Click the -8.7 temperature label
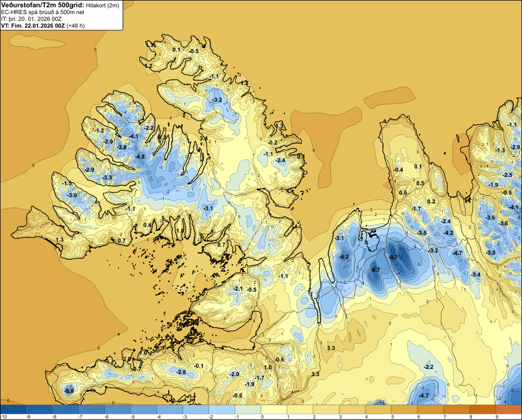 point(375,270)
